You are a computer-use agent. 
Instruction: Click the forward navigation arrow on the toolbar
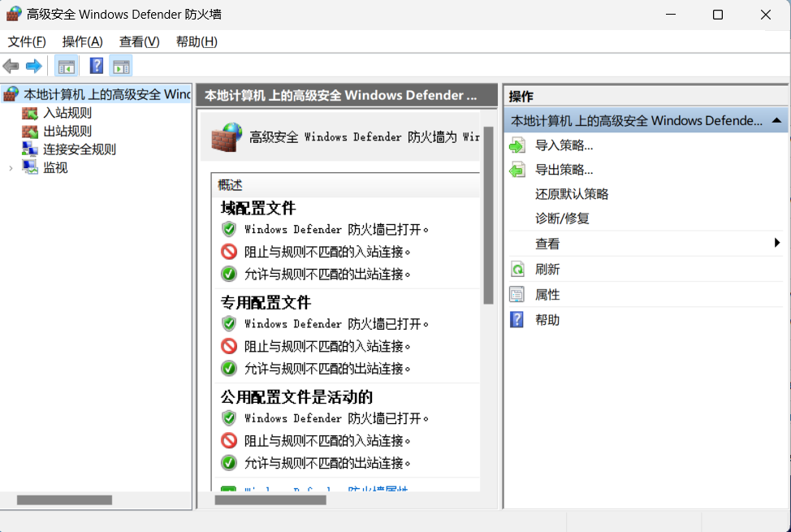(x=32, y=66)
